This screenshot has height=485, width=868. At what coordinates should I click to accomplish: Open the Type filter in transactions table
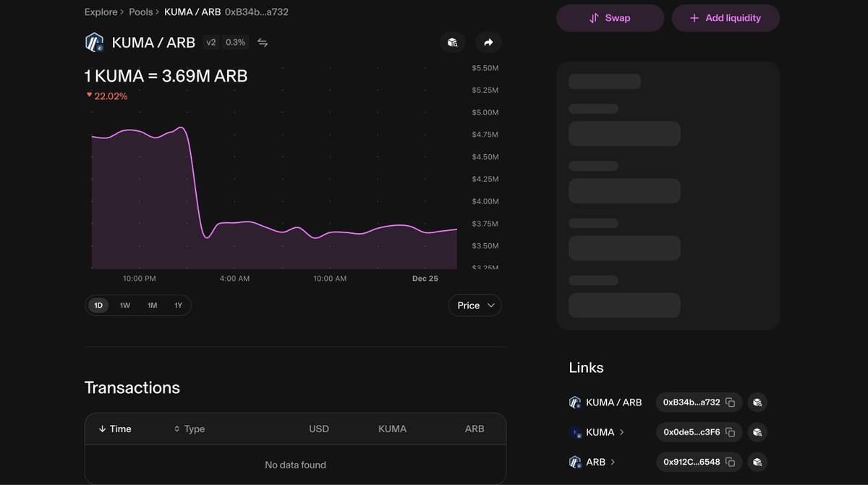pos(190,429)
